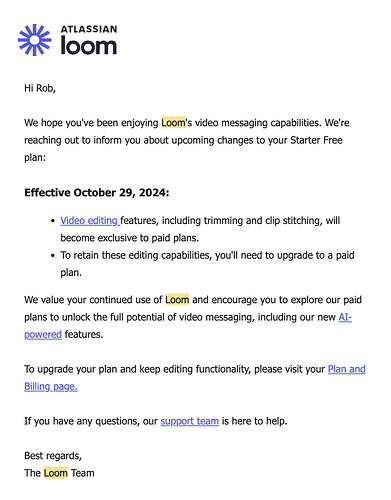Click the ATLASSIAN wordmark in the header

(89, 29)
